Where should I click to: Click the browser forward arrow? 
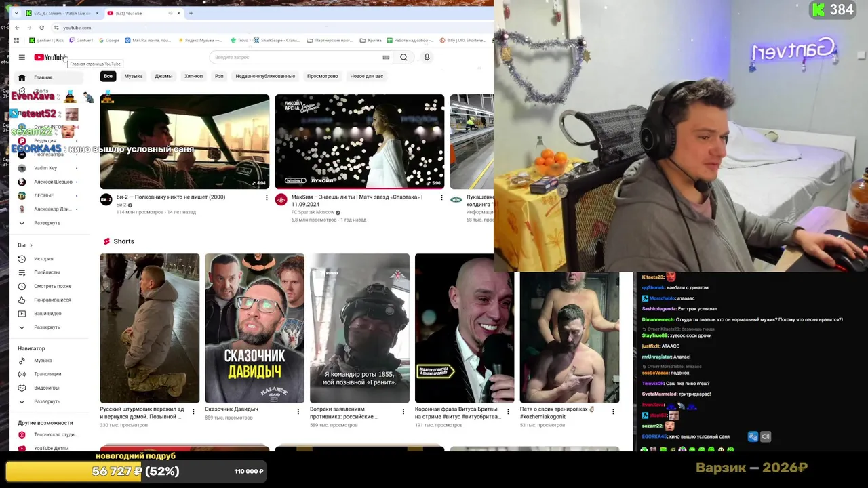(29, 28)
